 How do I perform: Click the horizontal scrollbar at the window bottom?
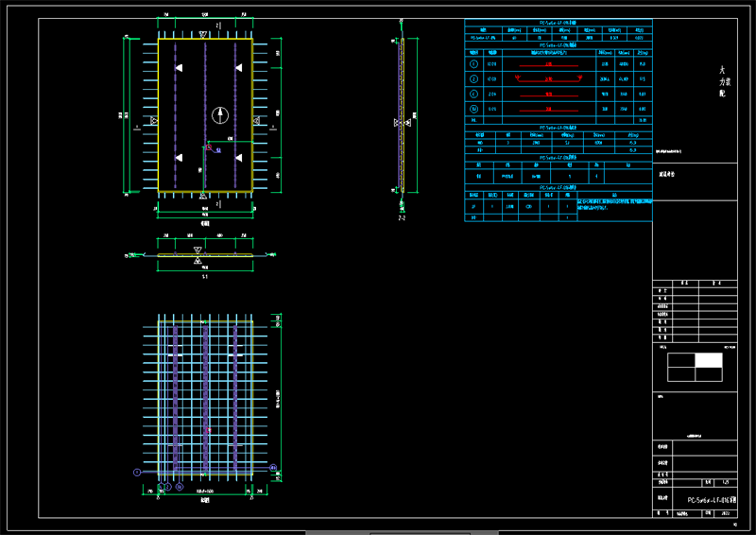pos(402,532)
